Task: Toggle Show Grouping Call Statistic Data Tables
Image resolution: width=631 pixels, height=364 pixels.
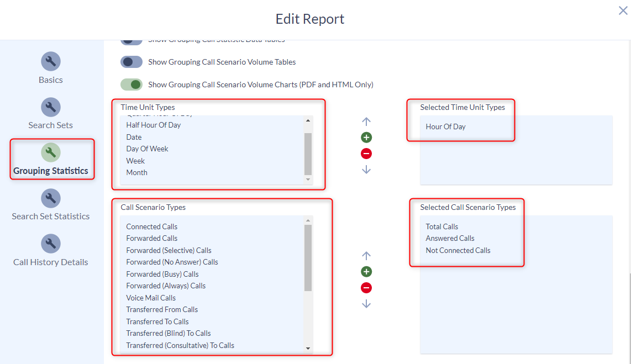Action: (x=131, y=39)
